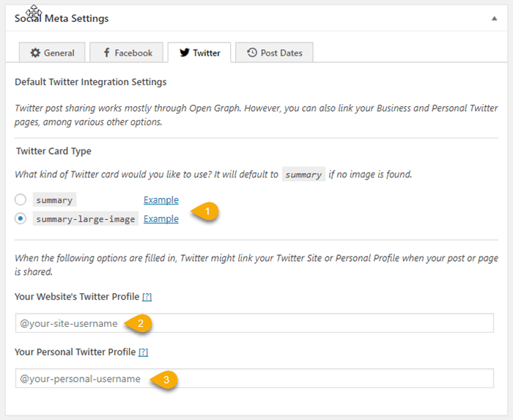513x420 pixels.
Task: Click the [?] help link for Personal Twitter Profile
Action: point(143,352)
